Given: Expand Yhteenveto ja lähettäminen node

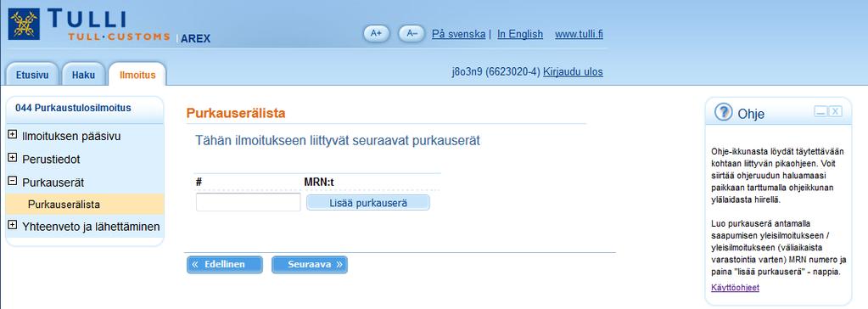Looking at the screenshot, I should tap(12, 225).
